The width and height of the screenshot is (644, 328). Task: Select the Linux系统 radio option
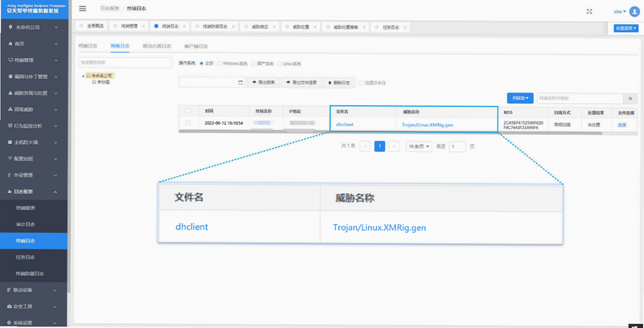click(279, 64)
